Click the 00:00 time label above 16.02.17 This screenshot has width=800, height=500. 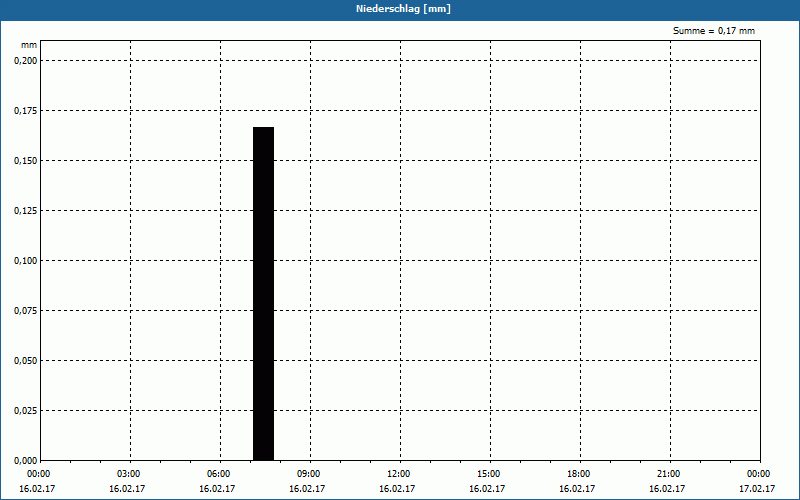tap(39, 474)
